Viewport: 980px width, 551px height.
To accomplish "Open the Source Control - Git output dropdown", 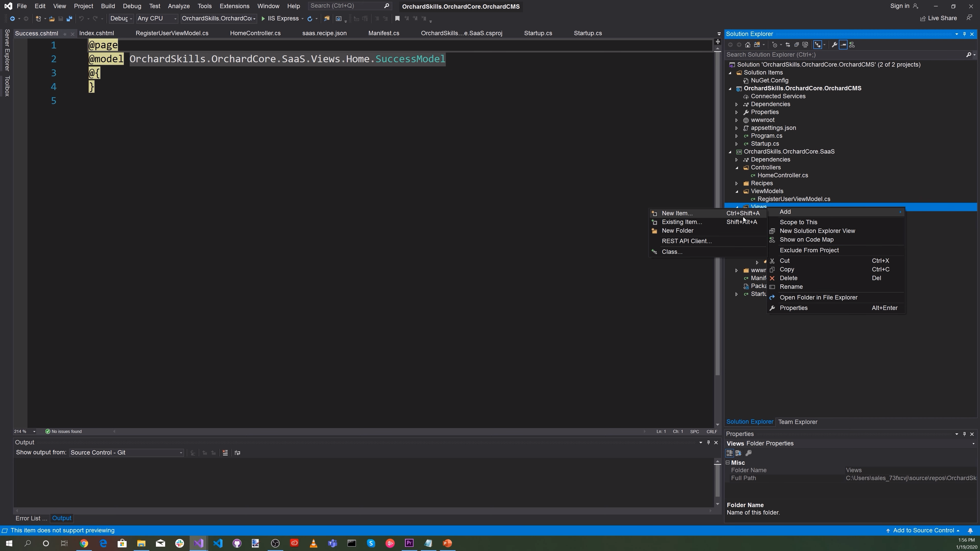I will coord(126,453).
